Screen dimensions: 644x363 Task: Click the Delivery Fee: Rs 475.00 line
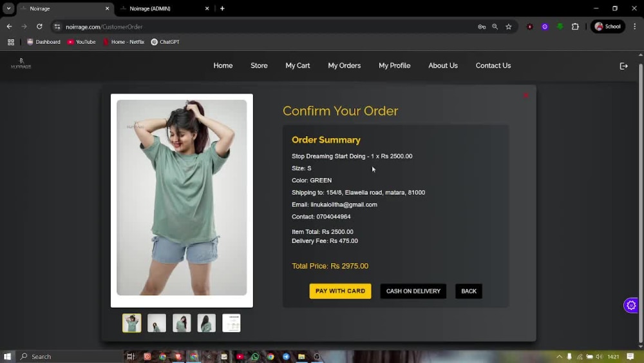coord(325,241)
